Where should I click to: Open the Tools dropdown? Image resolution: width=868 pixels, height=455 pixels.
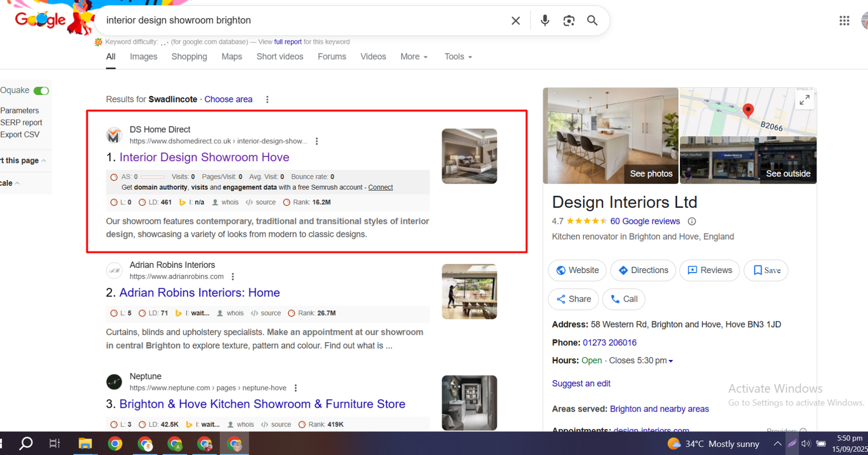(458, 56)
